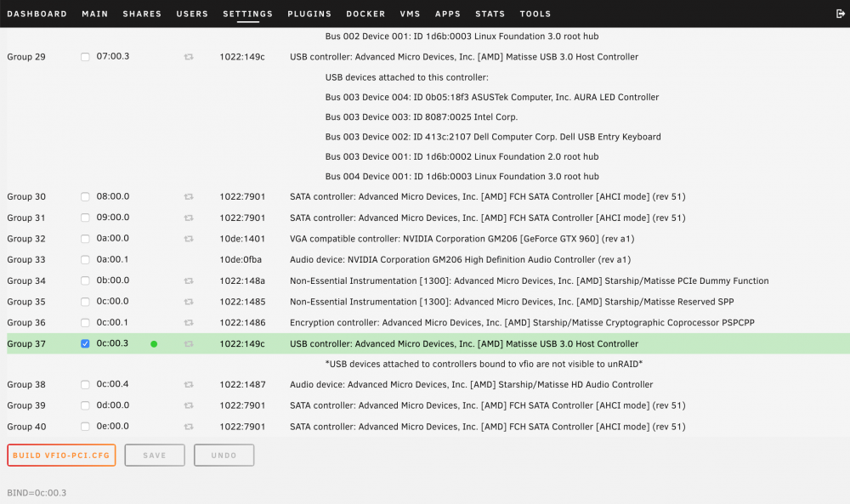Click reset icon for Group 35 row
850x504 pixels.
click(x=189, y=302)
